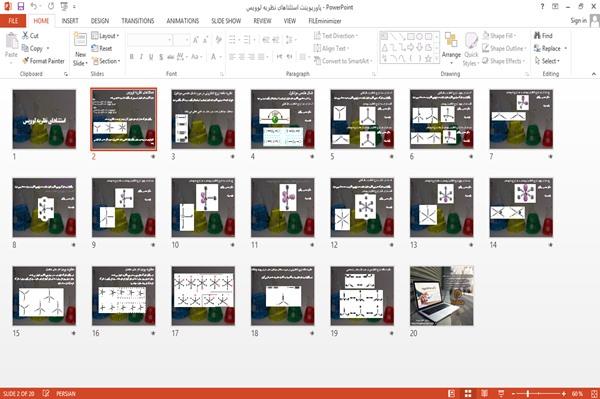Expand Replace dropdown arrow

[565, 48]
